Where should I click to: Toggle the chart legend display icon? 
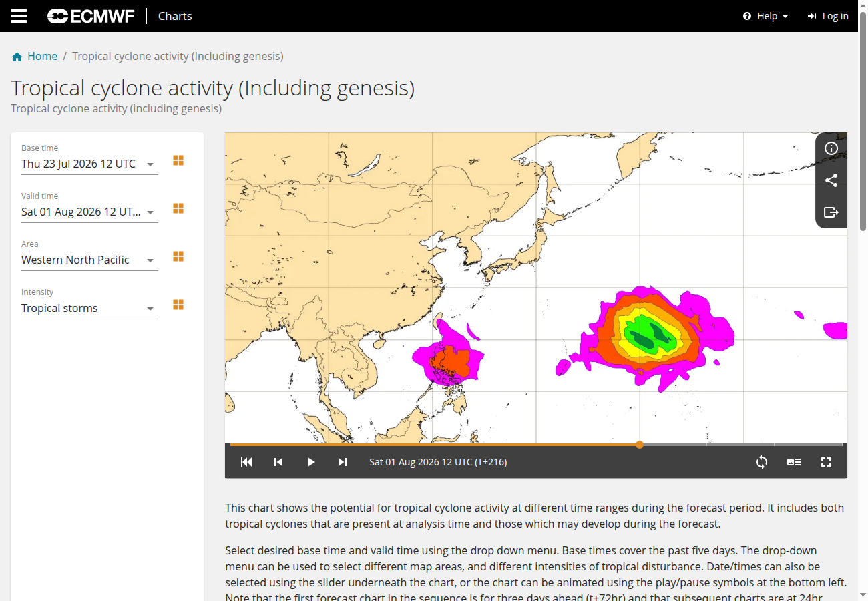click(x=794, y=462)
